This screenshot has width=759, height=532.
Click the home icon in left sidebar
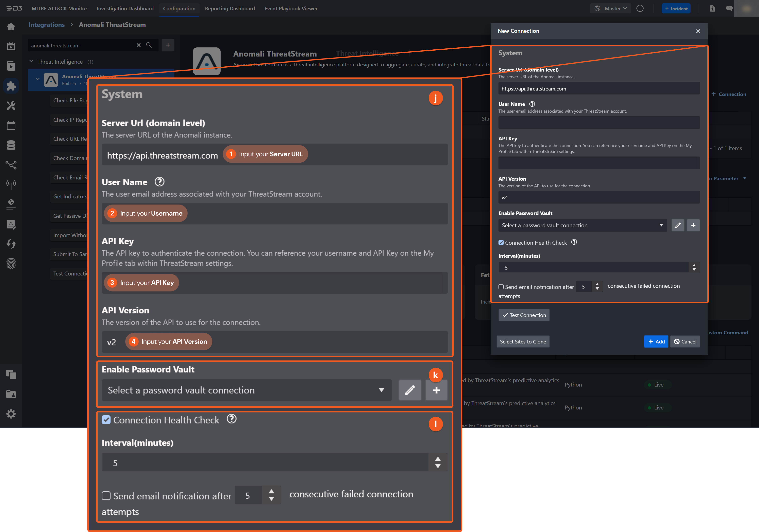pos(11,27)
